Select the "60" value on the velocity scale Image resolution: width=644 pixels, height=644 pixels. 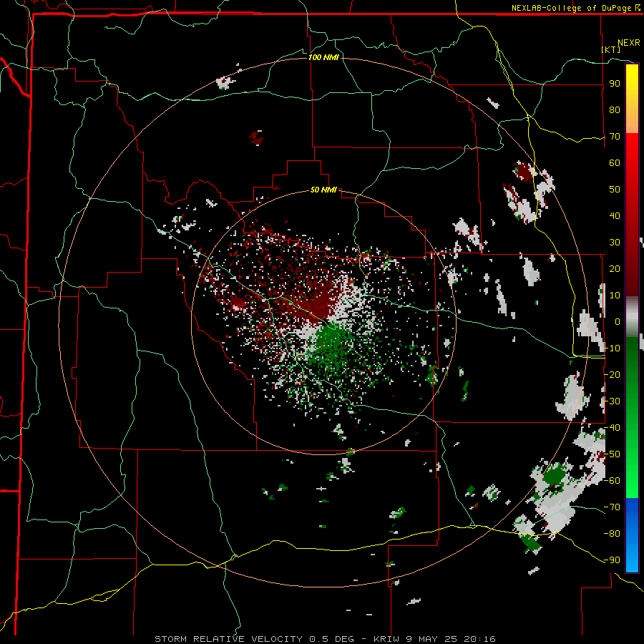point(615,163)
